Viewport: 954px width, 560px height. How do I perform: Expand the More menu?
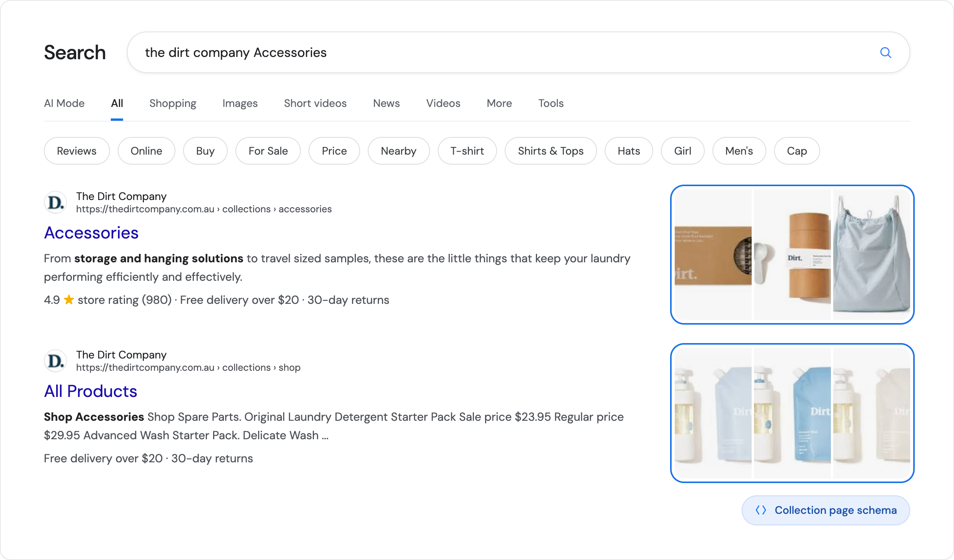[499, 103]
